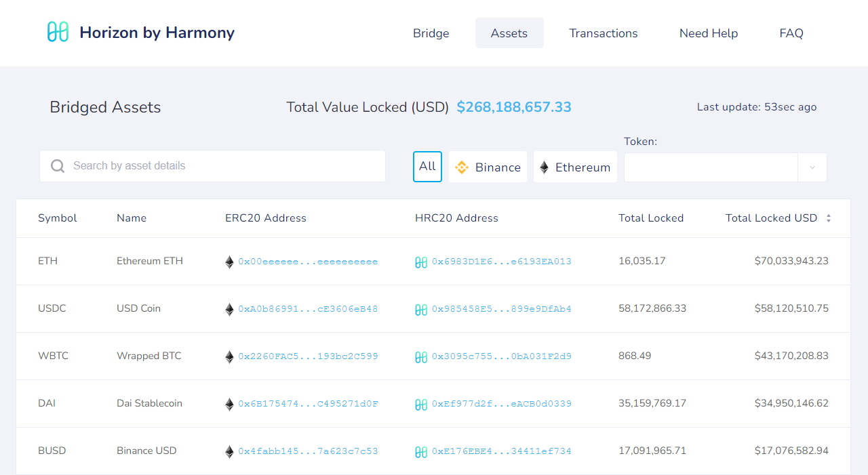
Task: Select the All network filter
Action: coord(427,167)
